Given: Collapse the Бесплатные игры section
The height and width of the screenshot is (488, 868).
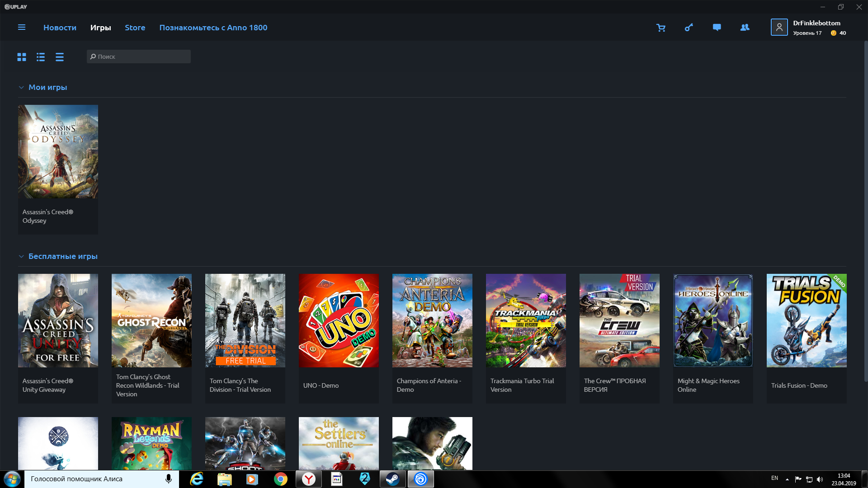Looking at the screenshot, I should 21,257.
